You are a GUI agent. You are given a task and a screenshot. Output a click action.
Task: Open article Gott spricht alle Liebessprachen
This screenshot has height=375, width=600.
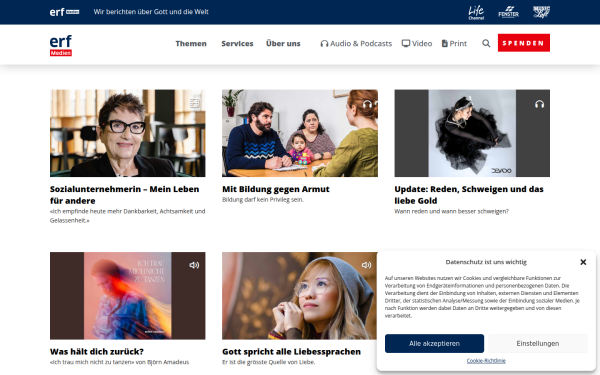point(291,351)
